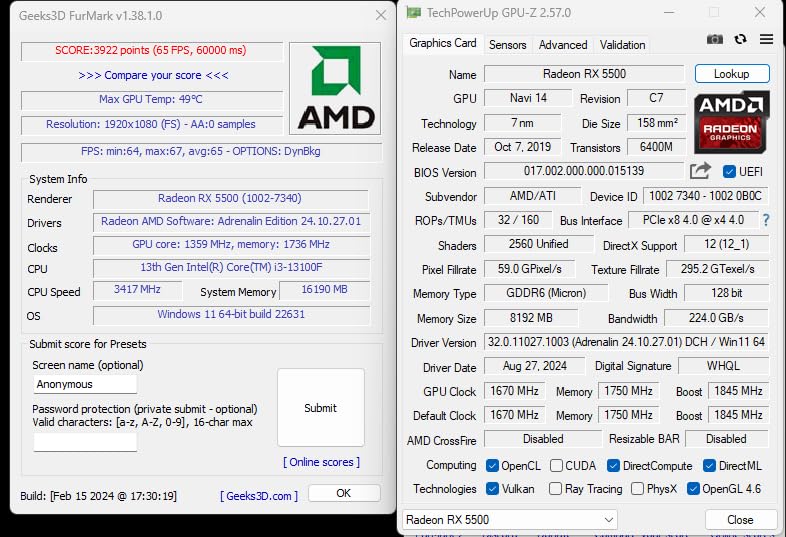Toggle the Ray Tracing checkbox
Image resolution: width=786 pixels, height=537 pixels.
[x=555, y=488]
